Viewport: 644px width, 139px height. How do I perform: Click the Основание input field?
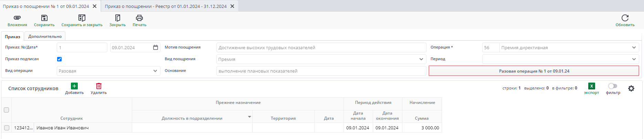click(x=321, y=71)
